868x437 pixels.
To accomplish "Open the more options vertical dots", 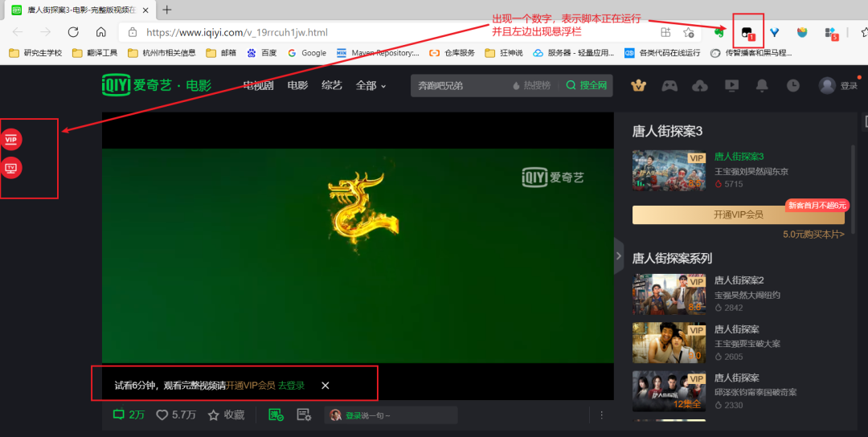I will (602, 415).
